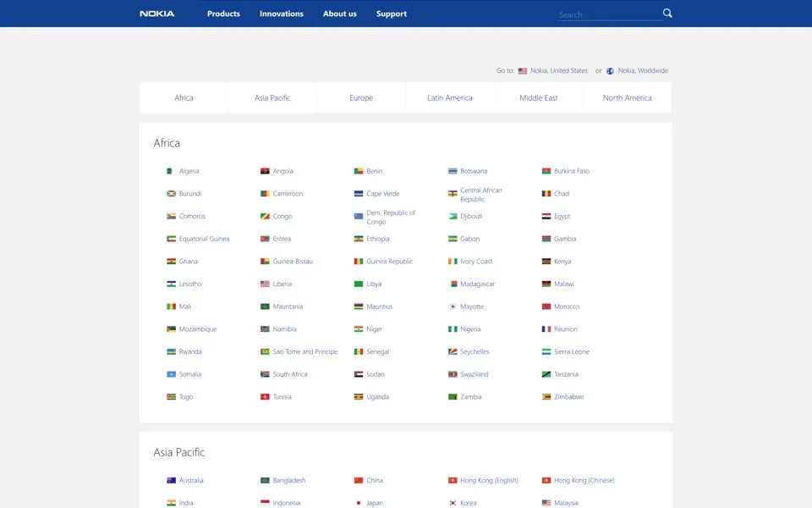Select Dem. Republic of Congo link
The width and height of the screenshot is (812, 508).
pos(391,218)
